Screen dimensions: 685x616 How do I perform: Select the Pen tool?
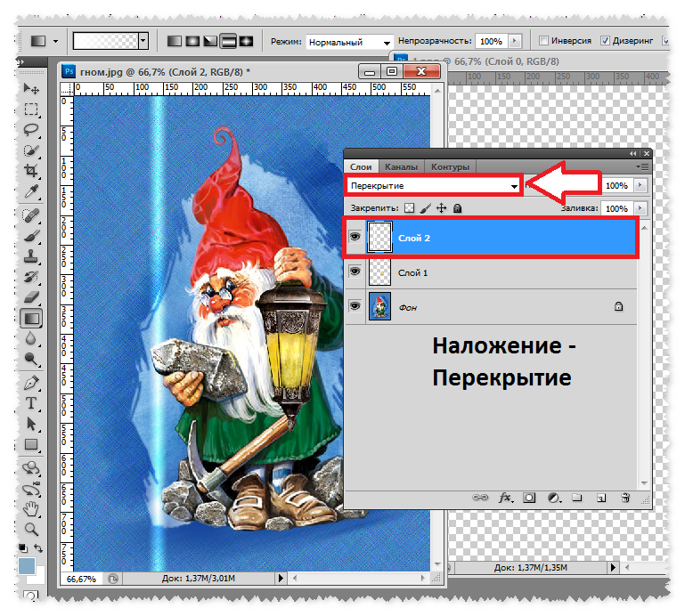pos(31,383)
